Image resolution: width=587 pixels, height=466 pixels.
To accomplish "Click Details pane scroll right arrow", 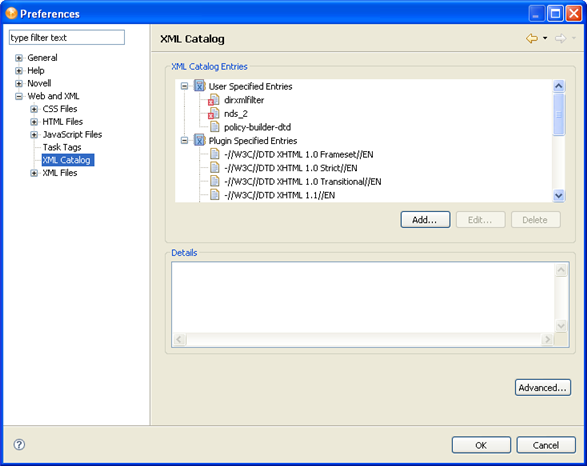I will click(x=547, y=339).
